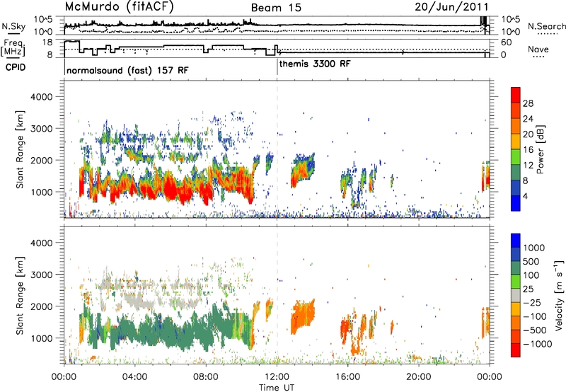Click the '12' value on Power colorbar
566x392 pixels.
[528, 166]
